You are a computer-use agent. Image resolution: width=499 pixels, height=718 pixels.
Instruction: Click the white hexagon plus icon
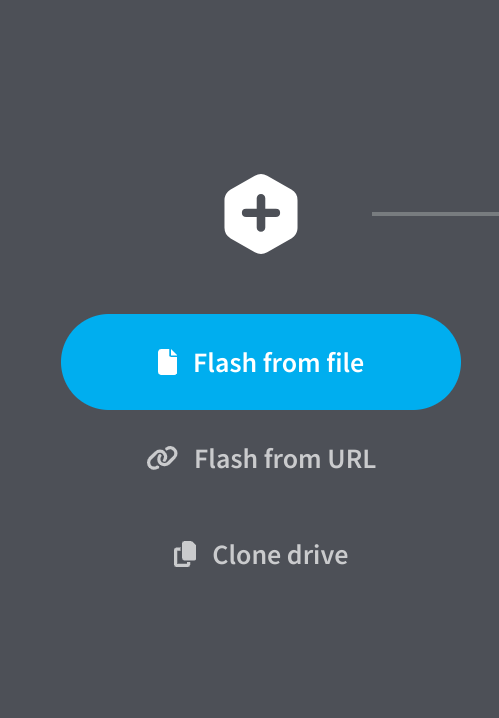point(261,214)
